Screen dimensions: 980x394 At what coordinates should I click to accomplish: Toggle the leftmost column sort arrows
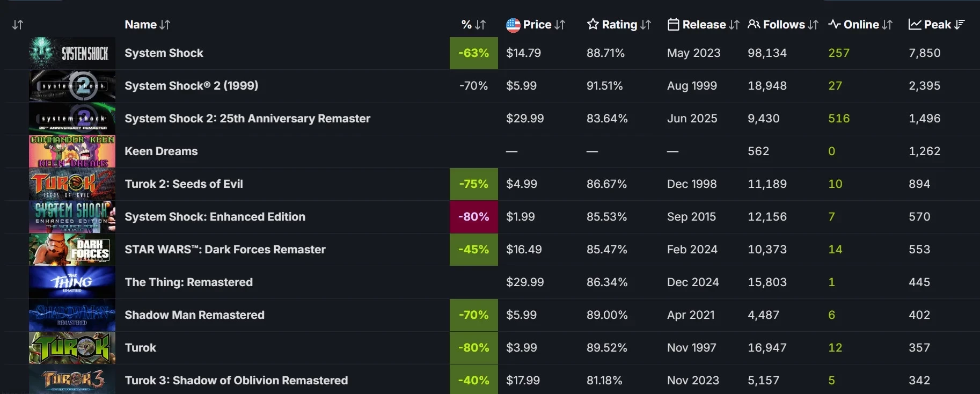click(x=18, y=25)
